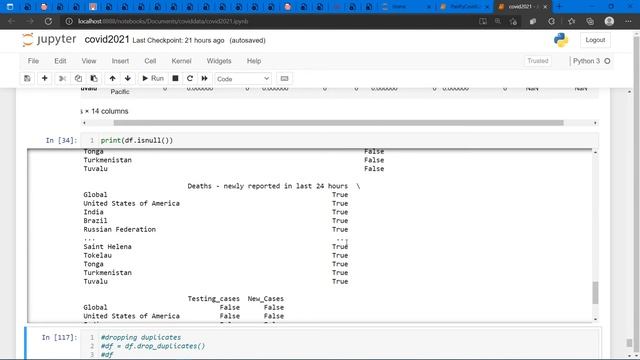This screenshot has height=360, width=640.
Task: Open the Cell menu
Action: tap(150, 61)
